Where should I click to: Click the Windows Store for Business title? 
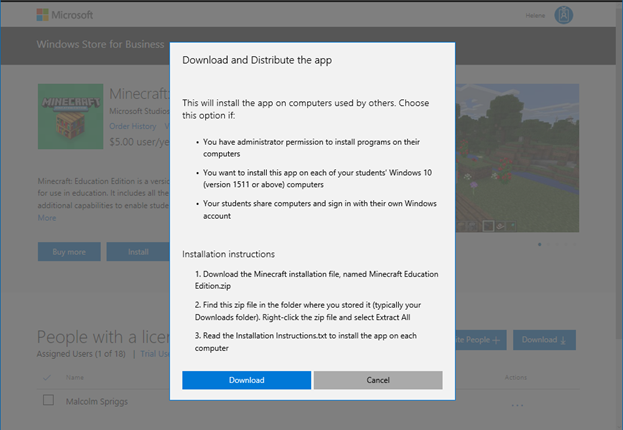tap(100, 44)
